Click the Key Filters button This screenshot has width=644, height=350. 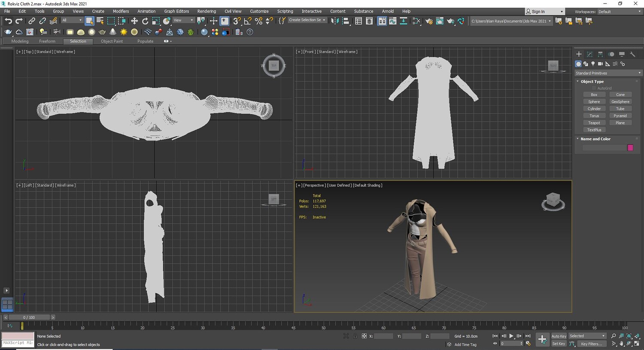coord(591,344)
